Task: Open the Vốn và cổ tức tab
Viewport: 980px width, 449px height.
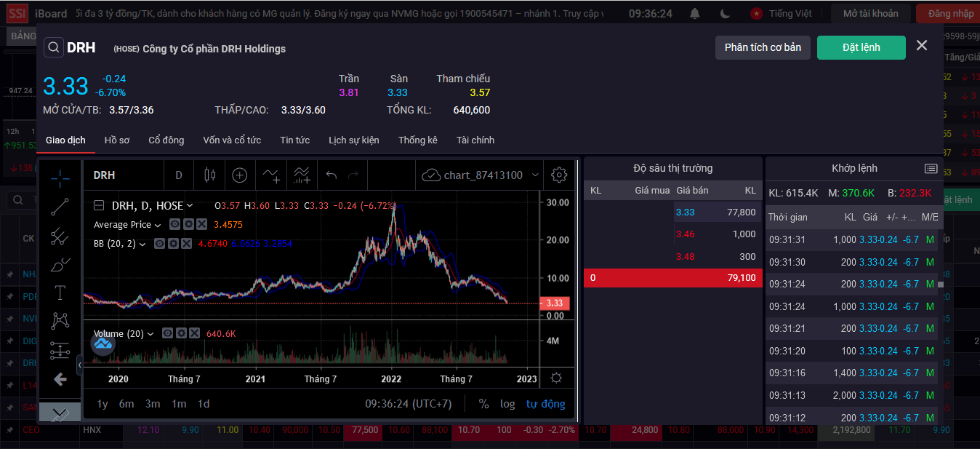Action: point(232,140)
